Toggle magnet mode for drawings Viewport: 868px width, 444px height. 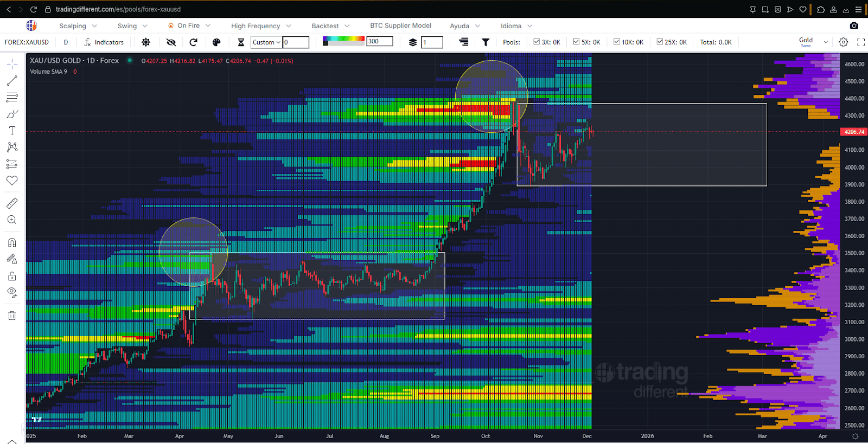[x=12, y=242]
